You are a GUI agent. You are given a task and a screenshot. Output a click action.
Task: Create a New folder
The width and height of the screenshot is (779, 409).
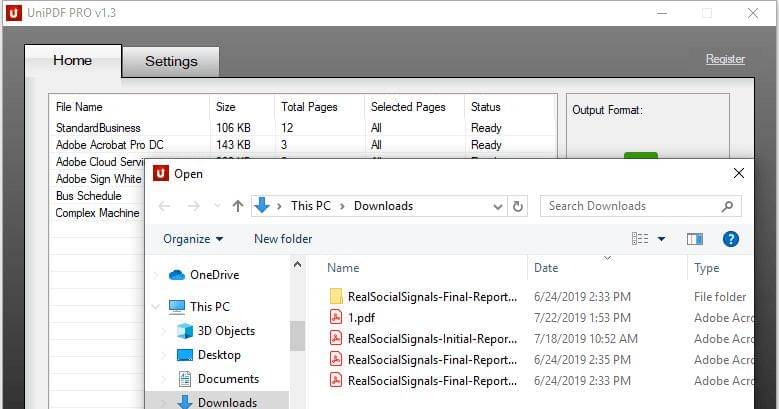(283, 239)
